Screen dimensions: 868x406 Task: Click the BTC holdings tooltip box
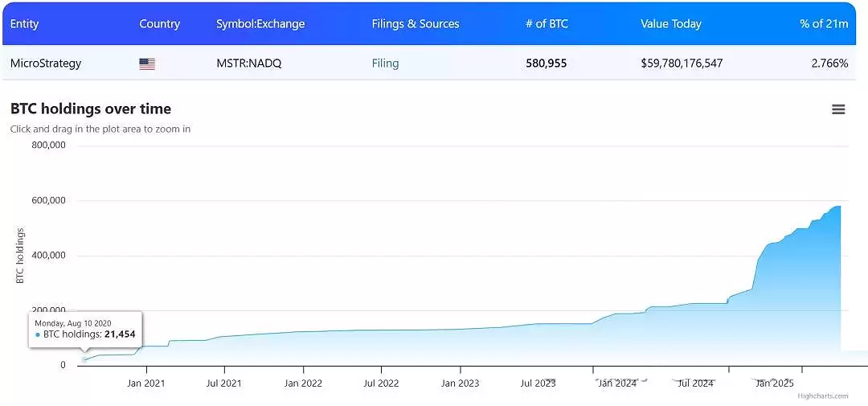[86, 329]
